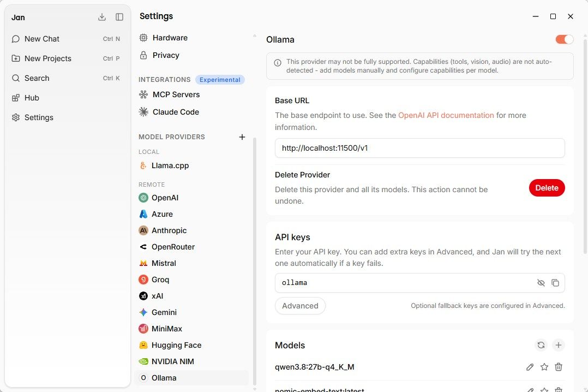Add a model with the plus icon
This screenshot has width=588, height=392.
pyautogui.click(x=559, y=345)
